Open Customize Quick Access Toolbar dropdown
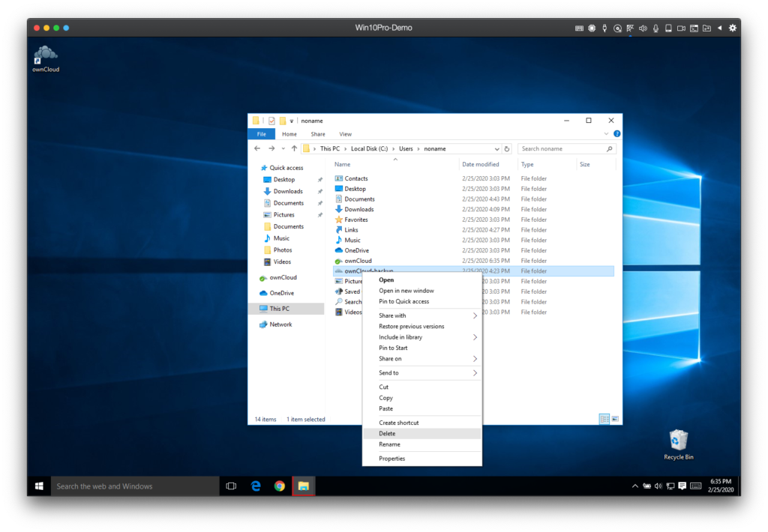 (x=292, y=121)
